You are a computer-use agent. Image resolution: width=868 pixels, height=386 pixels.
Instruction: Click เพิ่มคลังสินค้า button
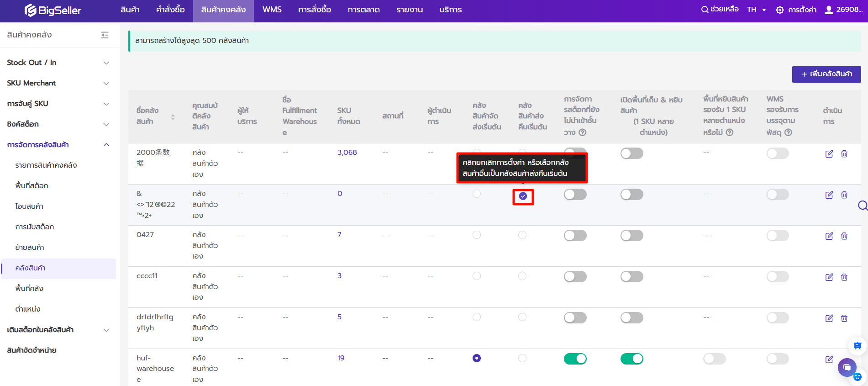click(x=826, y=74)
